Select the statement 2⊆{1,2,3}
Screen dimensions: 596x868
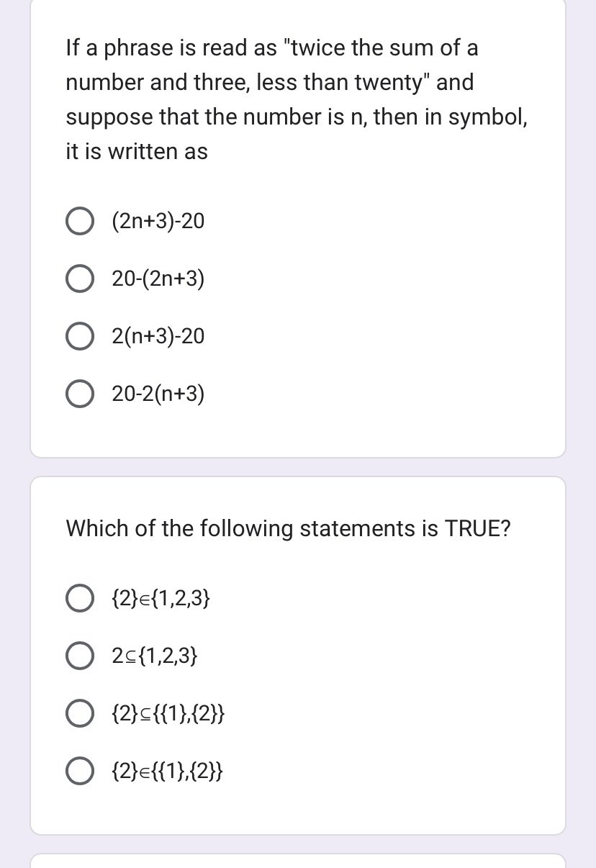80,656
